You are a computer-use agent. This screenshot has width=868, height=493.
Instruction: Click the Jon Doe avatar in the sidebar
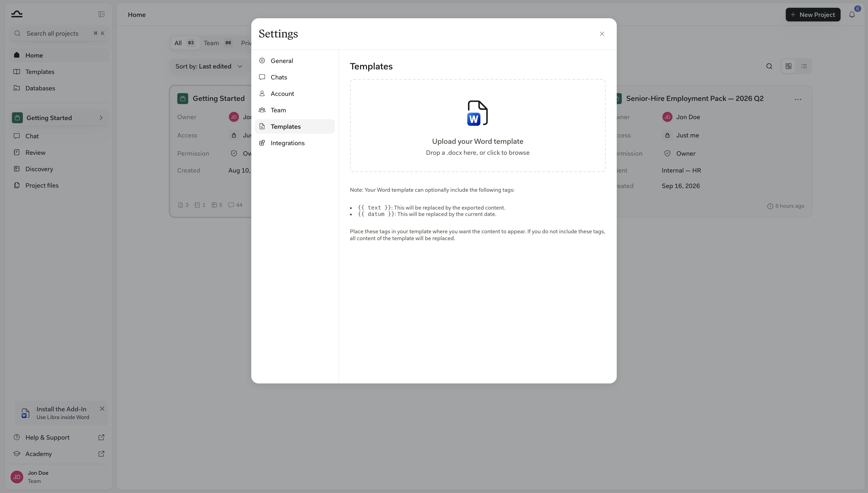click(x=17, y=477)
